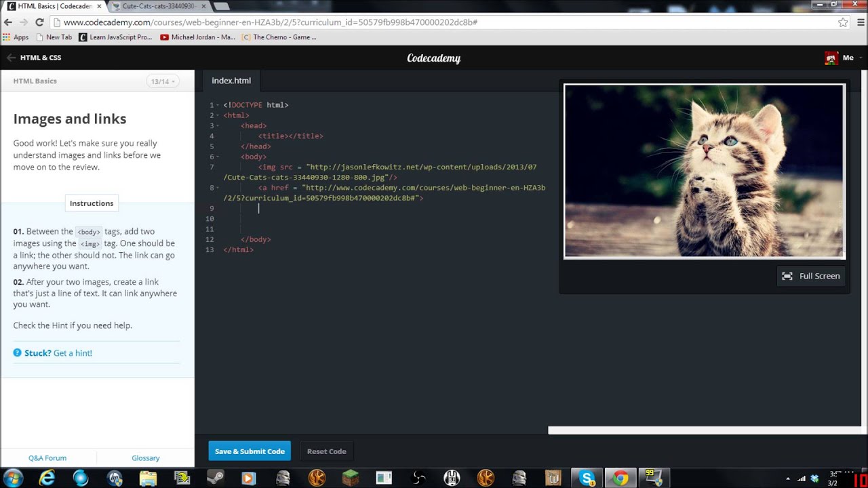The image size is (868, 488).
Task: Click the Instructions section label
Action: (x=92, y=203)
